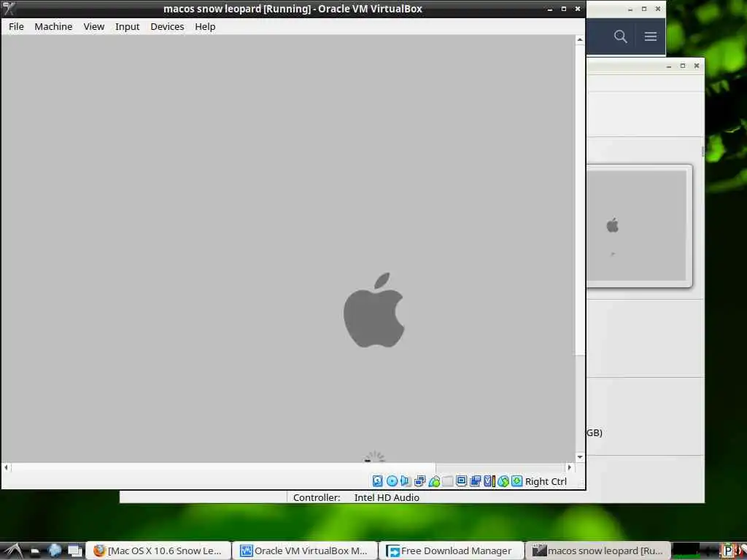
Task: Open the taskbar start menu icon
Action: point(13,551)
